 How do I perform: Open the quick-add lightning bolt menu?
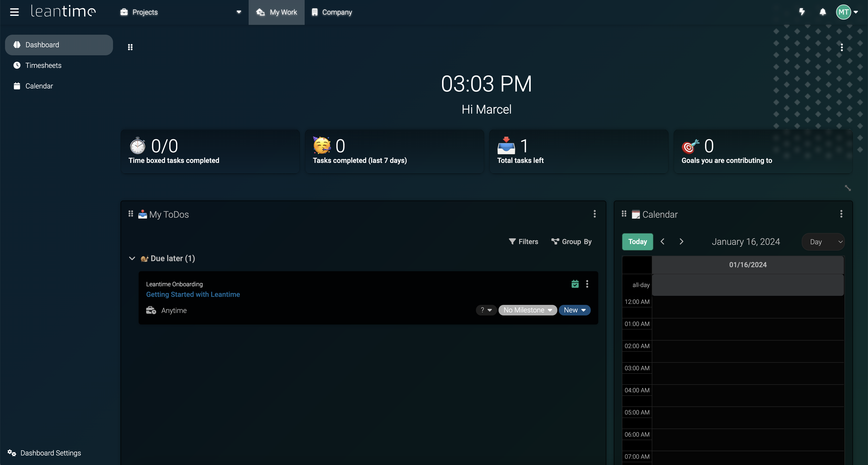click(x=802, y=12)
